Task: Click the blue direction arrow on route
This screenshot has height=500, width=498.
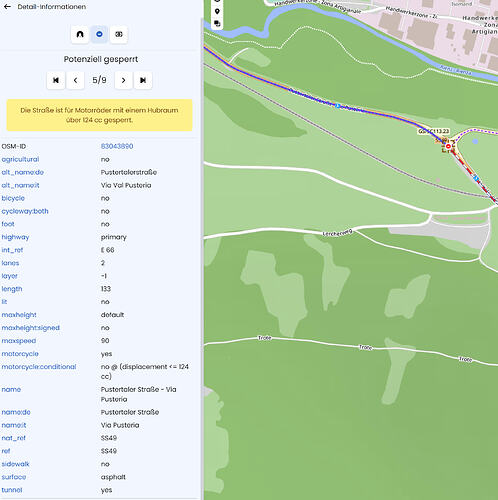Action: [x=338, y=106]
